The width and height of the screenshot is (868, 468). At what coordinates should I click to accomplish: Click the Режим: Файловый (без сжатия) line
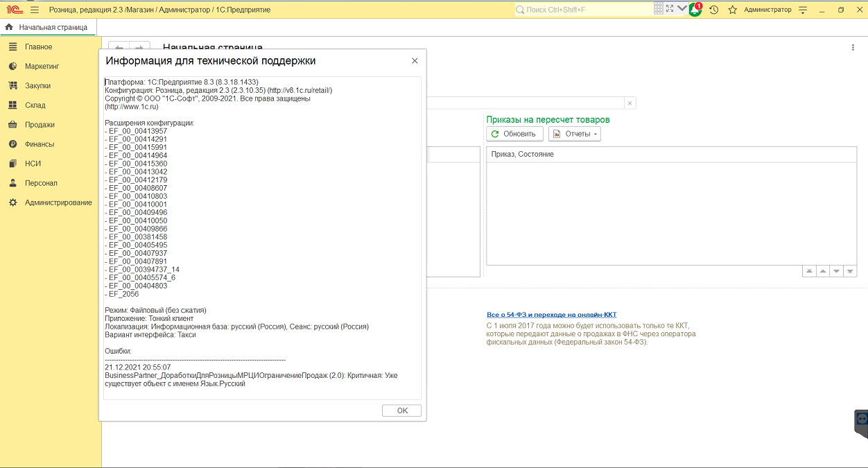point(156,310)
